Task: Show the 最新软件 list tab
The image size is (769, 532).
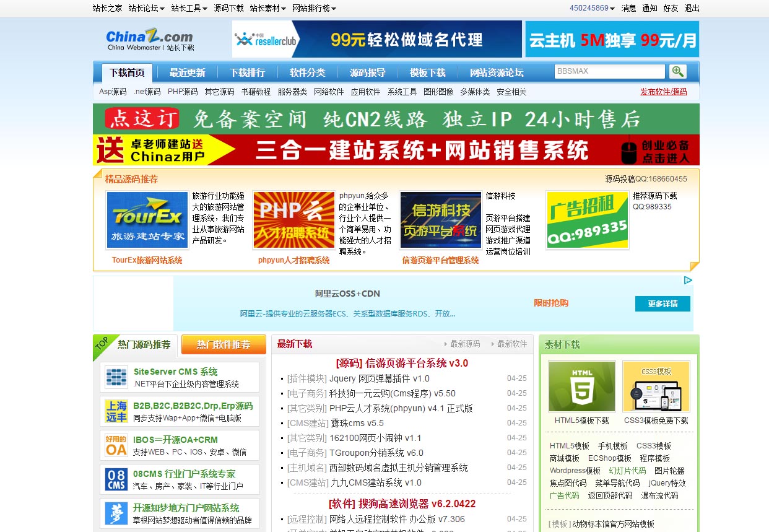Action: pos(511,344)
